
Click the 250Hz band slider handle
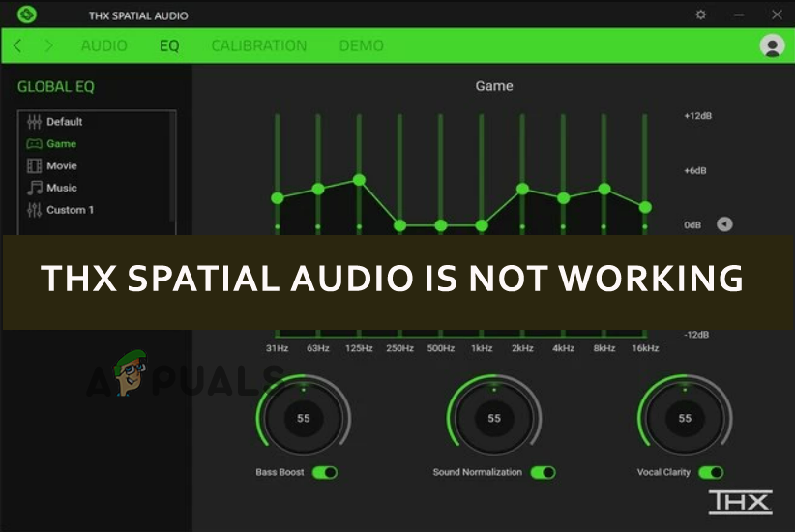tap(400, 225)
